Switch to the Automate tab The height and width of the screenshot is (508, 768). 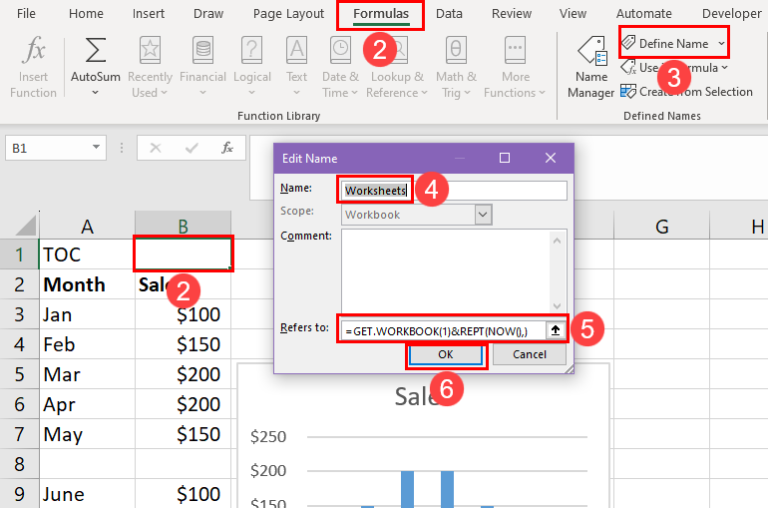(x=644, y=14)
